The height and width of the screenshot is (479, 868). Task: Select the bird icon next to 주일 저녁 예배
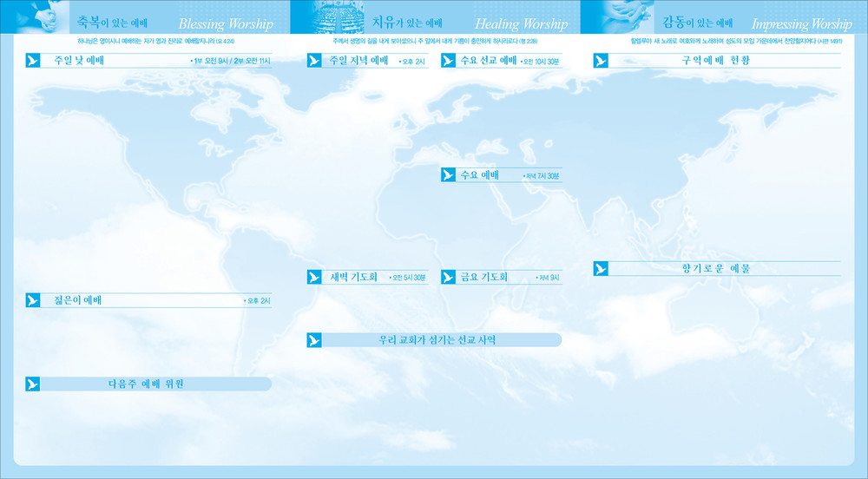[x=314, y=61]
